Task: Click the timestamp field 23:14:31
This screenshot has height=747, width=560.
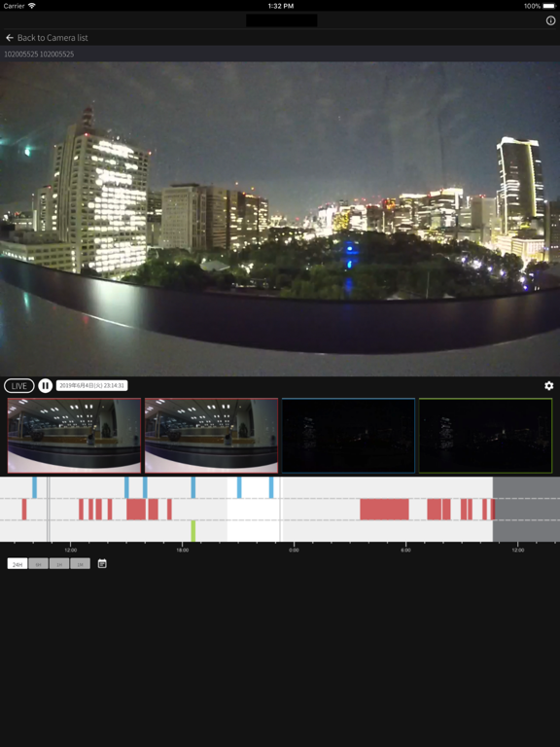Action: 92,385
